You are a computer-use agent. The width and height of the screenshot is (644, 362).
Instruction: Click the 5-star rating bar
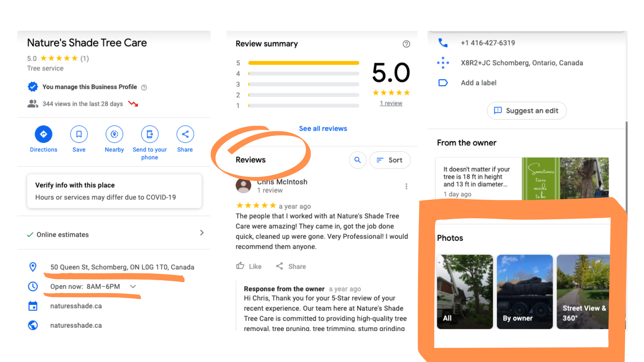(x=304, y=63)
